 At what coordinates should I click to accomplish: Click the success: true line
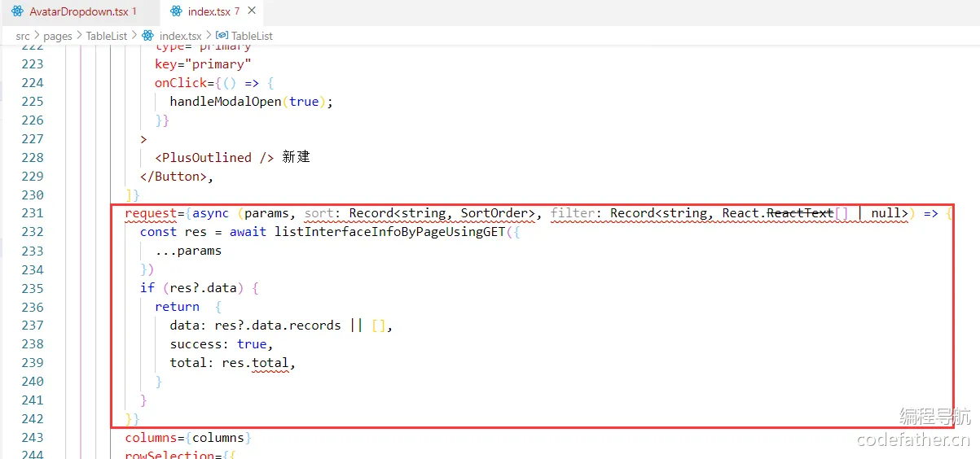click(x=222, y=343)
